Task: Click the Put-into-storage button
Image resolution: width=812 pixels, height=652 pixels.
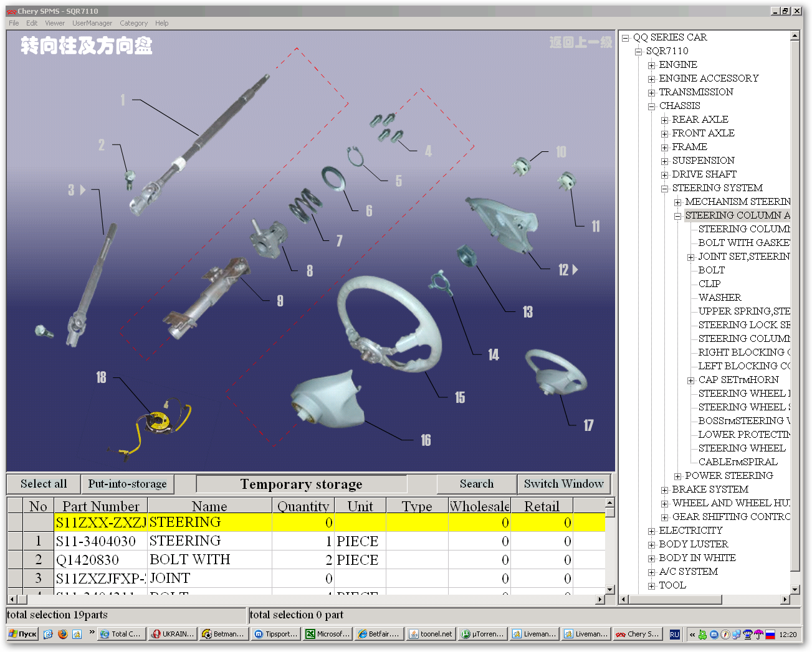Action: tap(128, 484)
